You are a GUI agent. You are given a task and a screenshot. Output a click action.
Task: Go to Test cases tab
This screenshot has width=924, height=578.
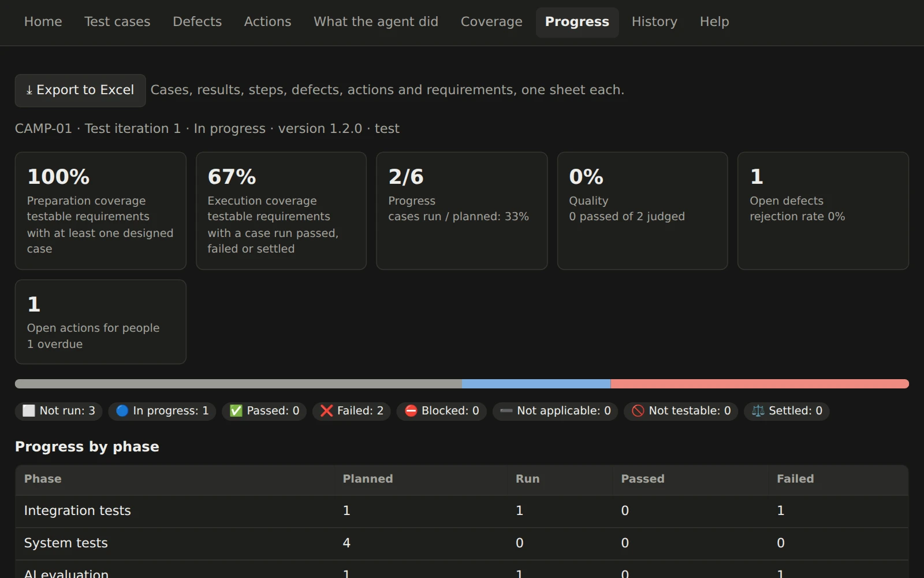pos(117,22)
